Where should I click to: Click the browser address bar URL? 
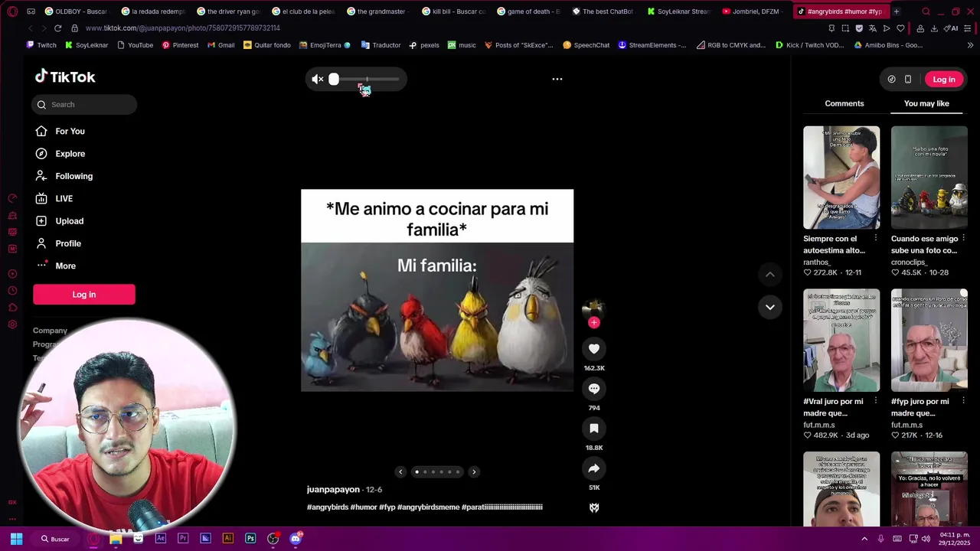click(x=183, y=28)
